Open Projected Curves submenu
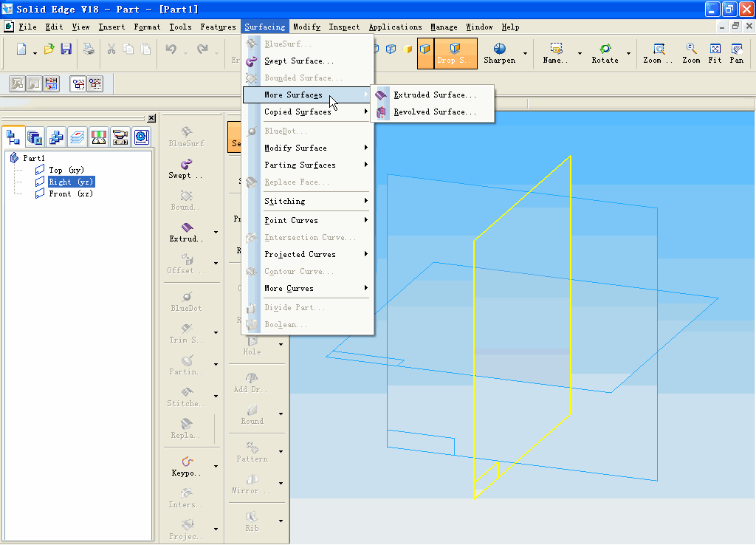 308,254
